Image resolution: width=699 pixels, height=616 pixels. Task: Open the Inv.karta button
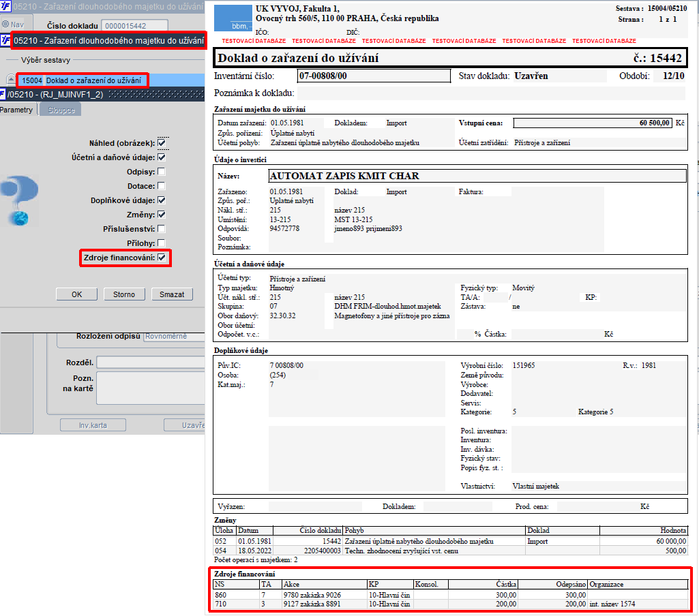point(93,425)
